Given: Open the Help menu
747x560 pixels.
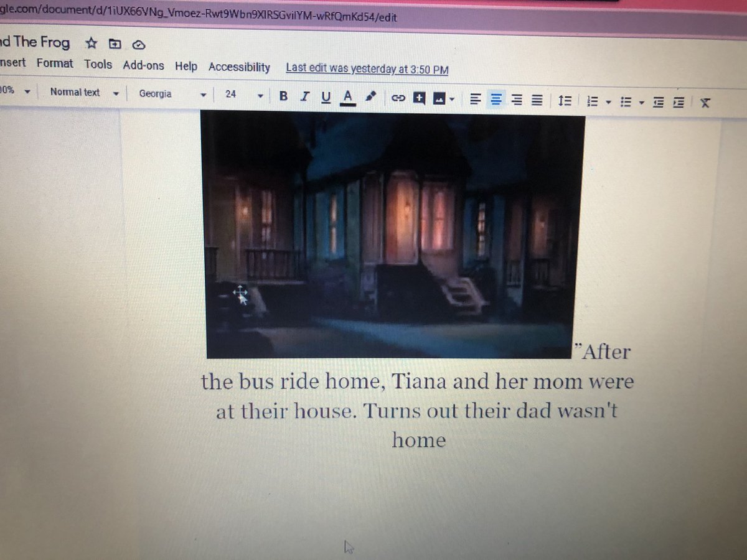Looking at the screenshot, I should pos(186,66).
